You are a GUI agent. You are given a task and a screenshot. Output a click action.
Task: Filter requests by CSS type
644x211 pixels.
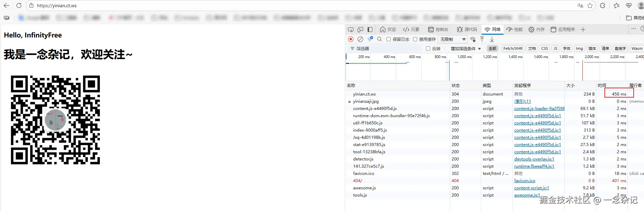point(545,48)
